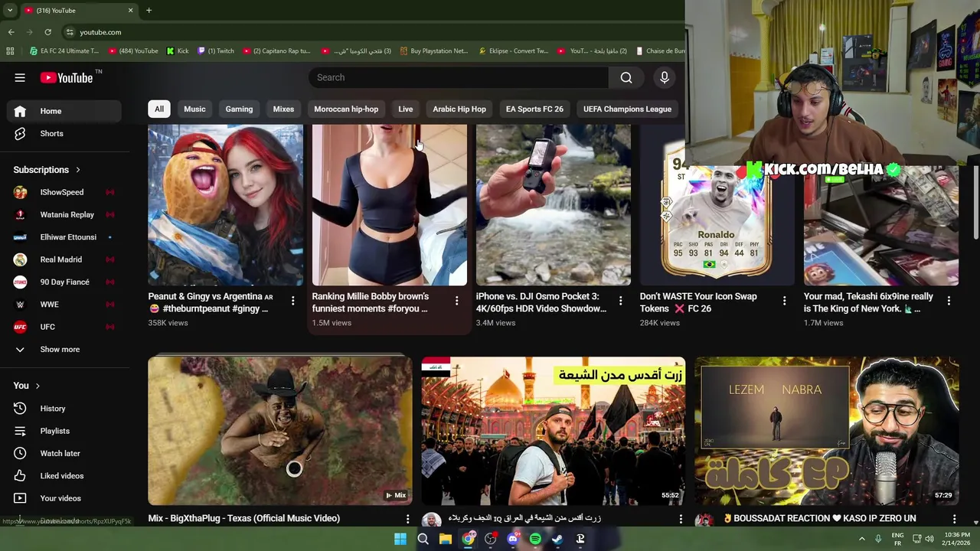Open the Windows Start menu
The width and height of the screenshot is (980, 551).
[400, 540]
